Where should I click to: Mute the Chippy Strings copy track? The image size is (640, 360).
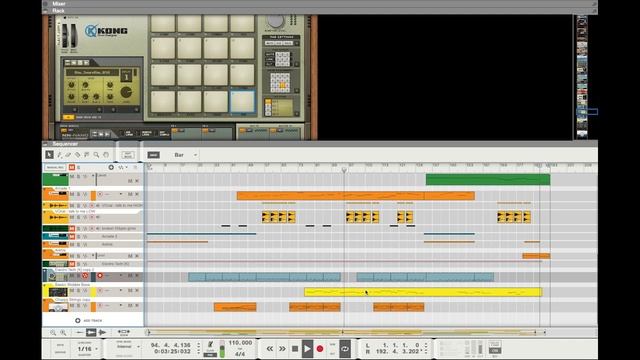click(72, 305)
